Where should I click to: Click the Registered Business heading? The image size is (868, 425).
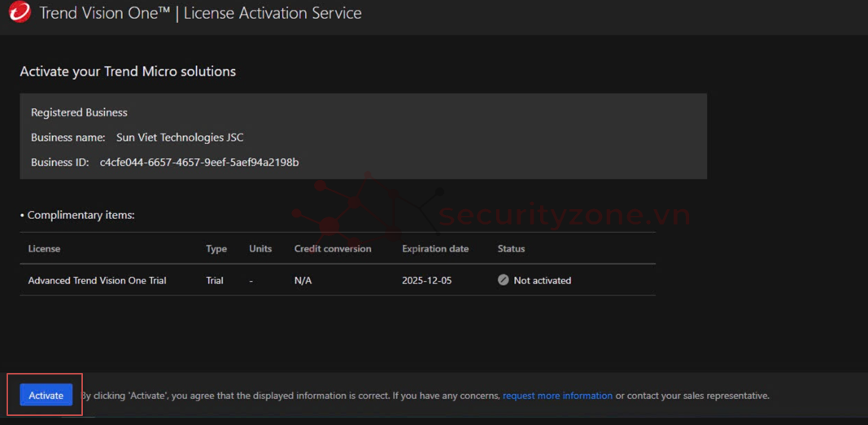point(79,112)
